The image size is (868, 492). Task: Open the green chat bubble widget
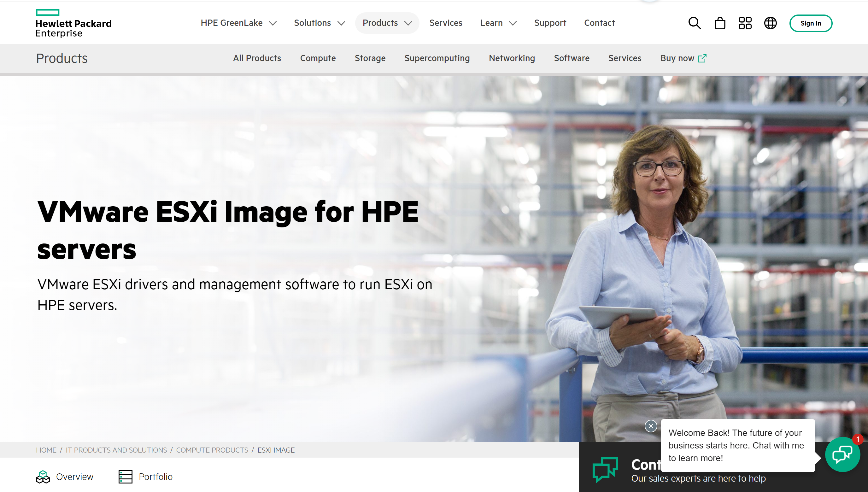[x=842, y=454]
